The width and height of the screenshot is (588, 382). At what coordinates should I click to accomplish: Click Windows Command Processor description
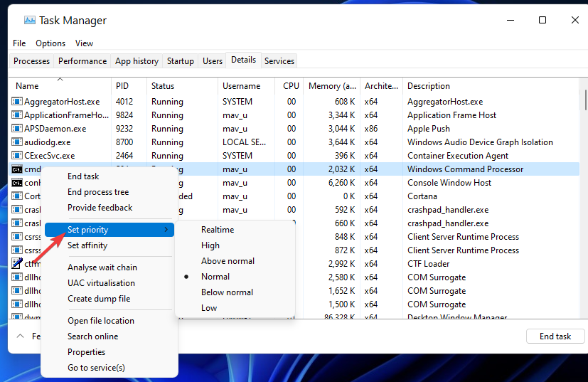pos(466,169)
